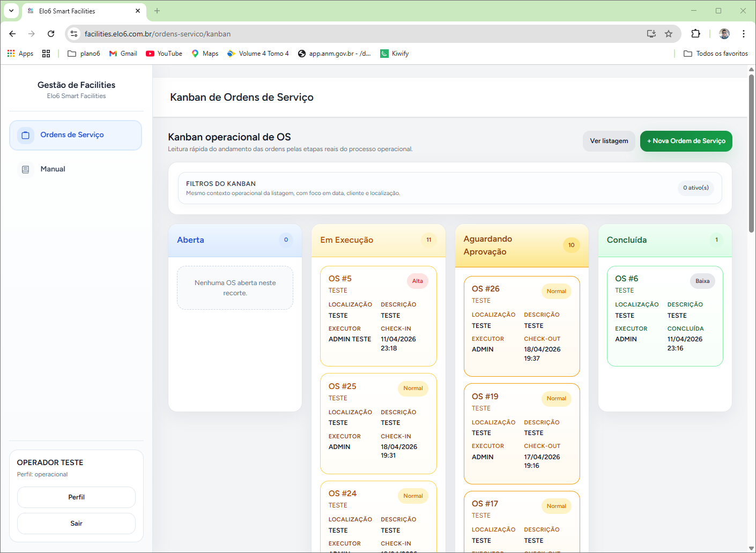756x553 pixels.
Task: Open Volume 4 Tomo 4 bookmark
Action: pyautogui.click(x=258, y=54)
